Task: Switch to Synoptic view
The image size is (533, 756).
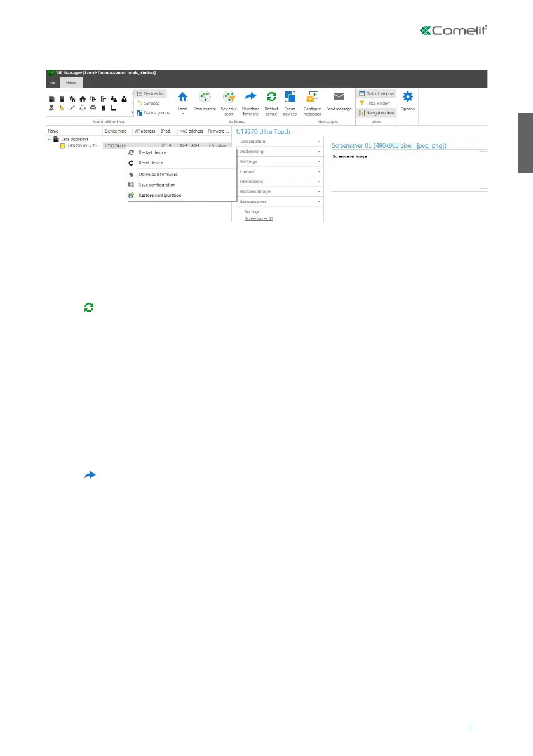Action: [149, 103]
